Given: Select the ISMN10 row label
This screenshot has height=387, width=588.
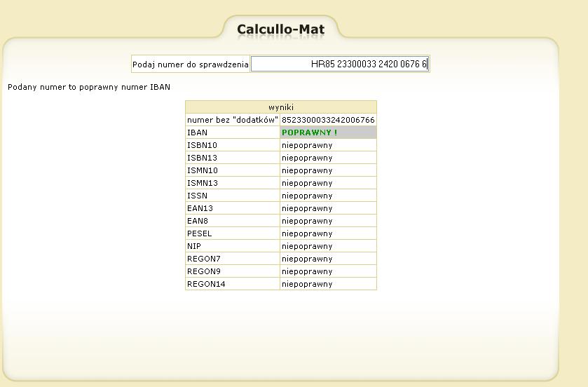Looking at the screenshot, I should [202, 170].
